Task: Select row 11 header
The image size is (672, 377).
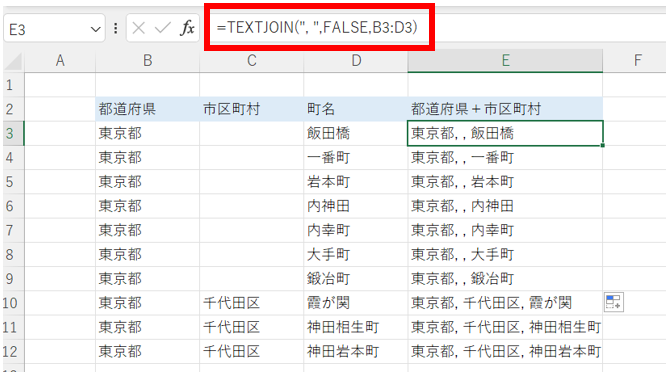Action: [x=13, y=327]
